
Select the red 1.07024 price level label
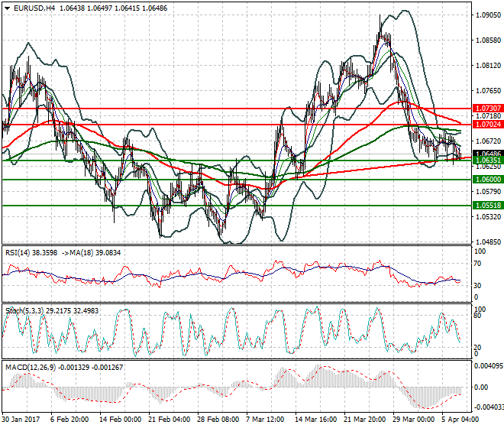(488, 125)
